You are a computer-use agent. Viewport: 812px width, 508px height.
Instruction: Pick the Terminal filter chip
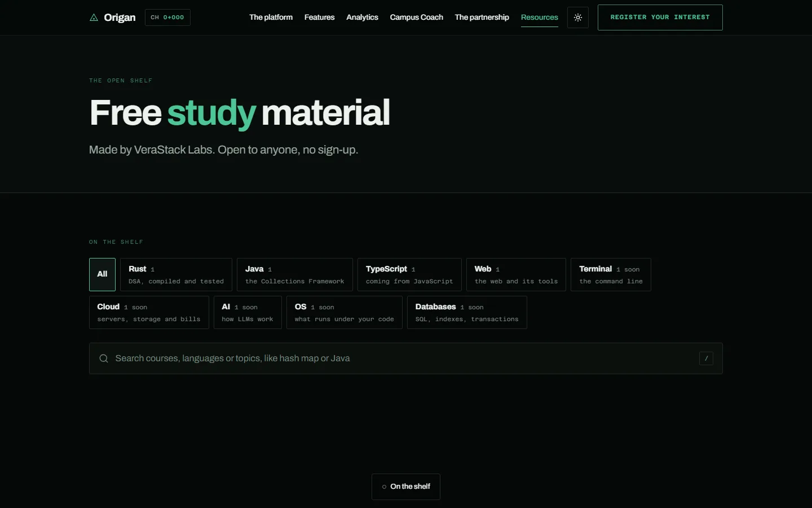pos(611,274)
